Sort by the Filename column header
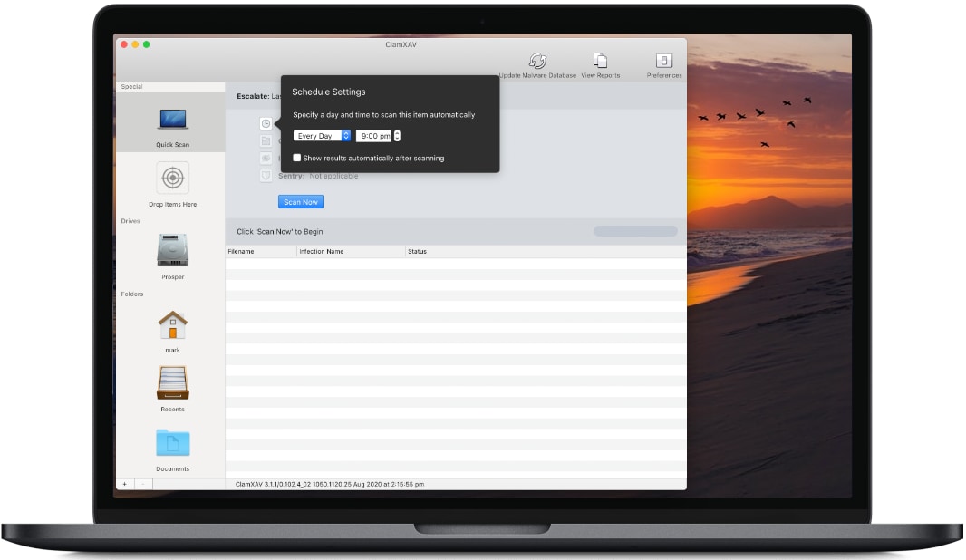This screenshot has height=560, width=966. pyautogui.click(x=260, y=251)
